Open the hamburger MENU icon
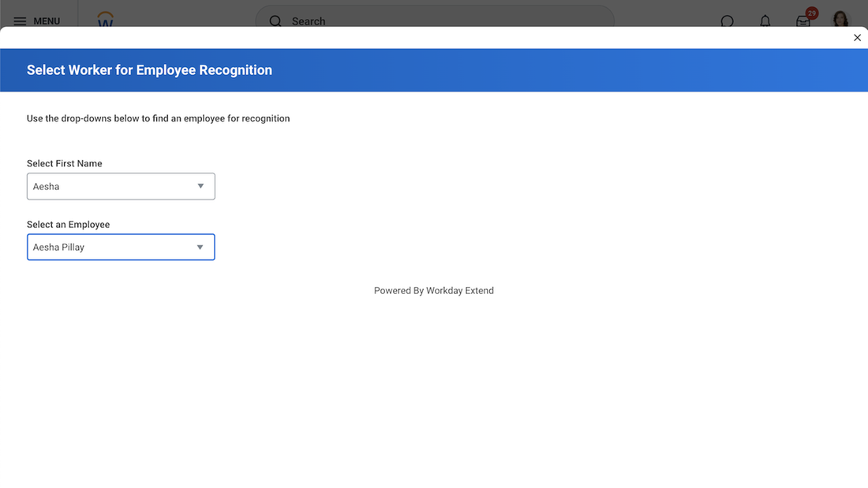Screen dimensions: 868x488 click(20, 20)
